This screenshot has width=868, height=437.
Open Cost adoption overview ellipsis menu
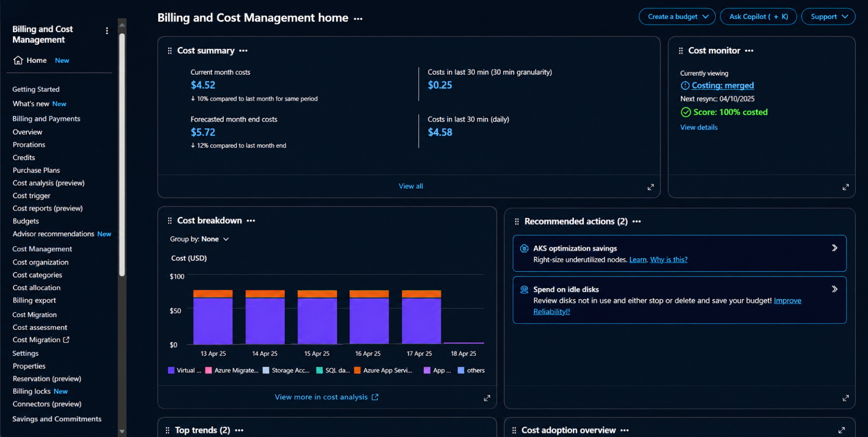coord(625,430)
